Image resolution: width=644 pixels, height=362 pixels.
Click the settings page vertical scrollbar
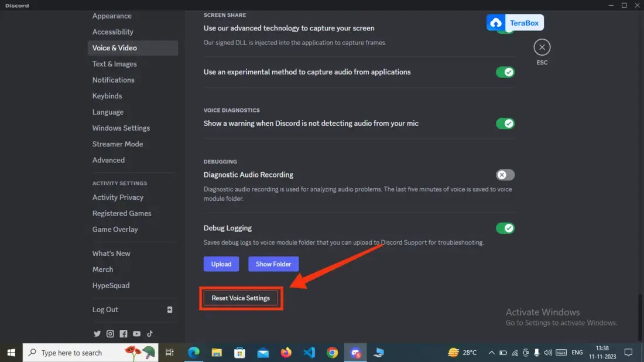639,317
